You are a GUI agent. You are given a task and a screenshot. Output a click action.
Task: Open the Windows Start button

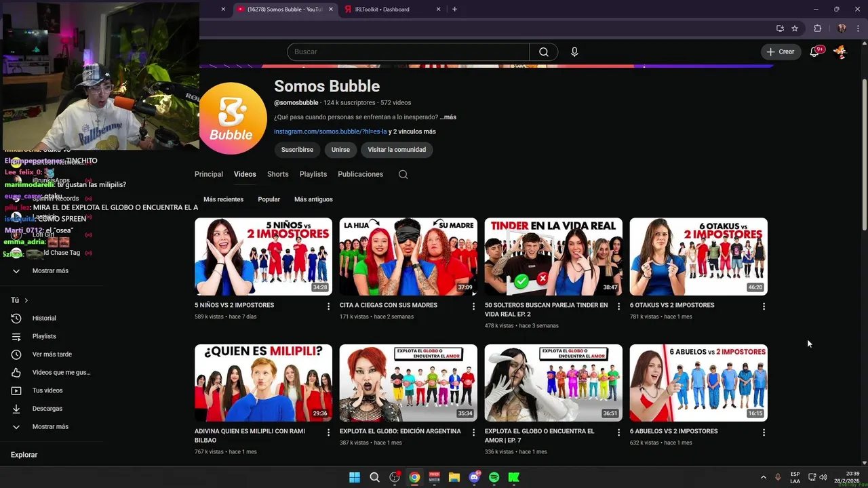pos(355,477)
